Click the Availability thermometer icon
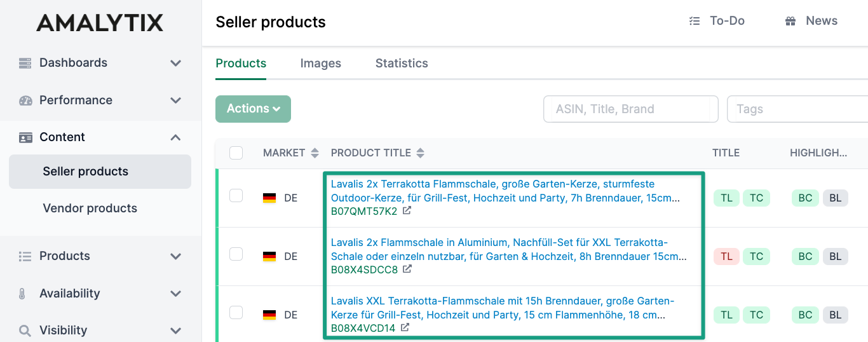The image size is (868, 342). pyautogui.click(x=22, y=294)
